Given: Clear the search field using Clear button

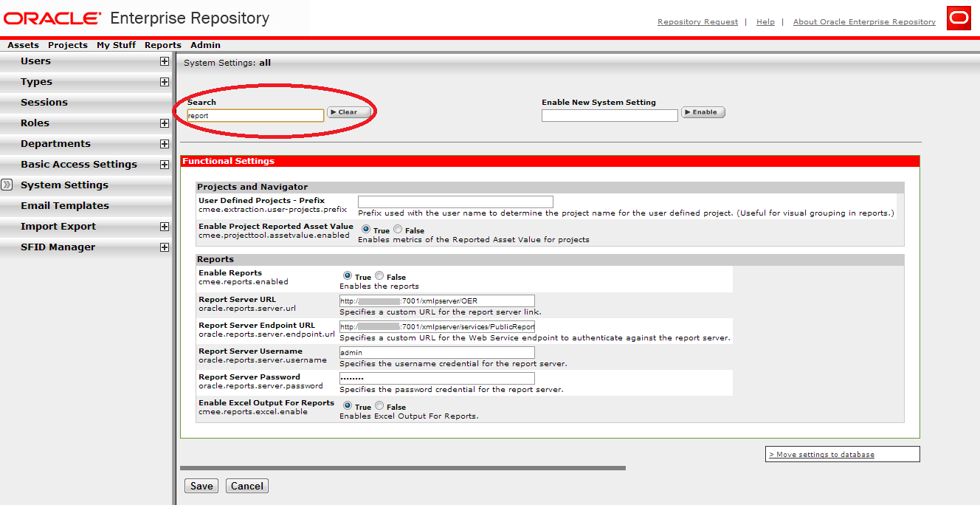Looking at the screenshot, I should [x=348, y=112].
